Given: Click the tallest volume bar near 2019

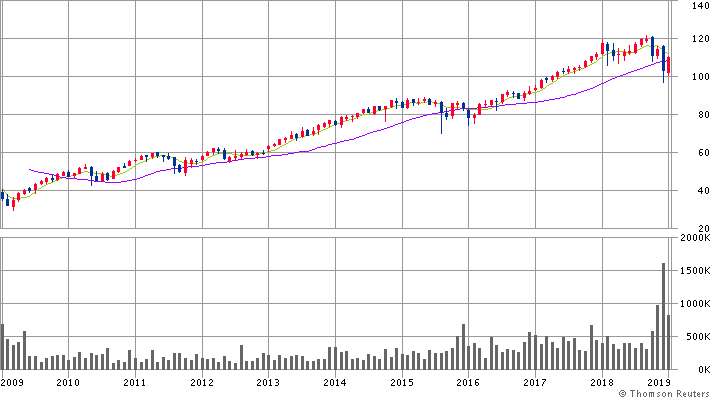Looking at the screenshot, I should pyautogui.click(x=663, y=316).
